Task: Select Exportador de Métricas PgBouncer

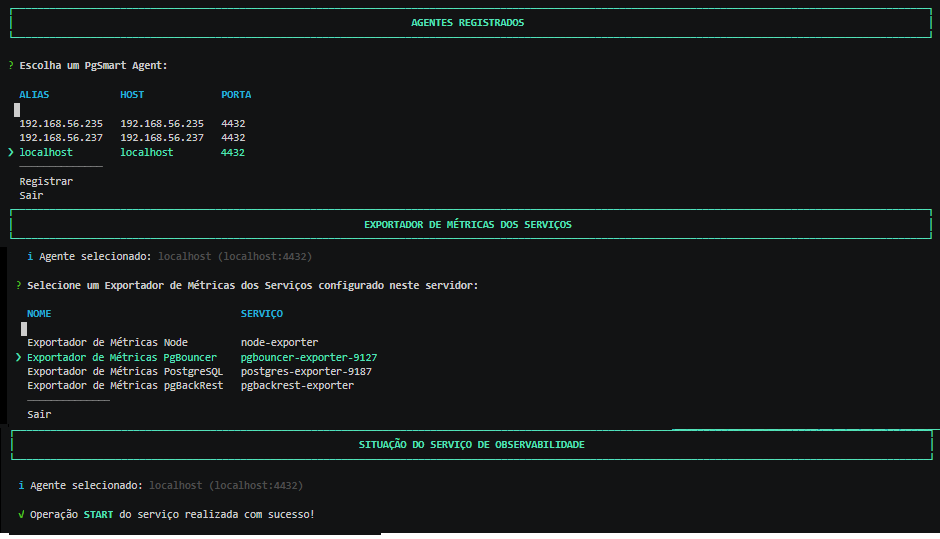Action: click(122, 357)
